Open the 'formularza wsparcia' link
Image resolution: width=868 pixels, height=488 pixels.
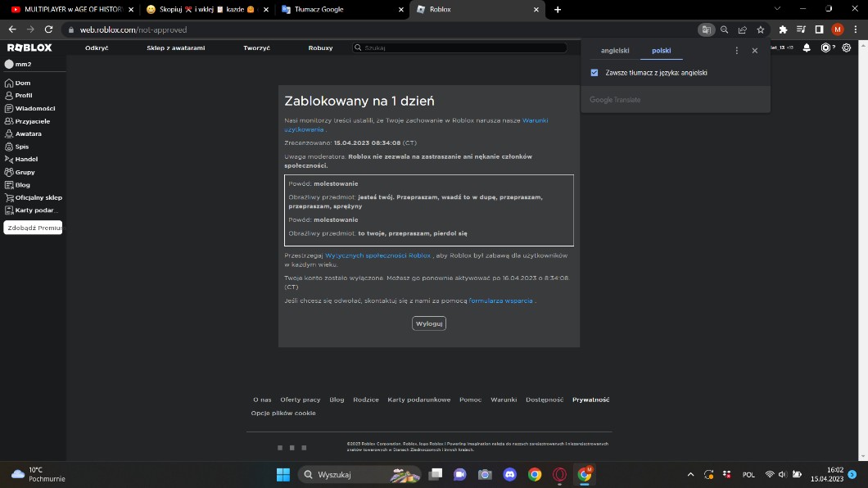pyautogui.click(x=501, y=301)
